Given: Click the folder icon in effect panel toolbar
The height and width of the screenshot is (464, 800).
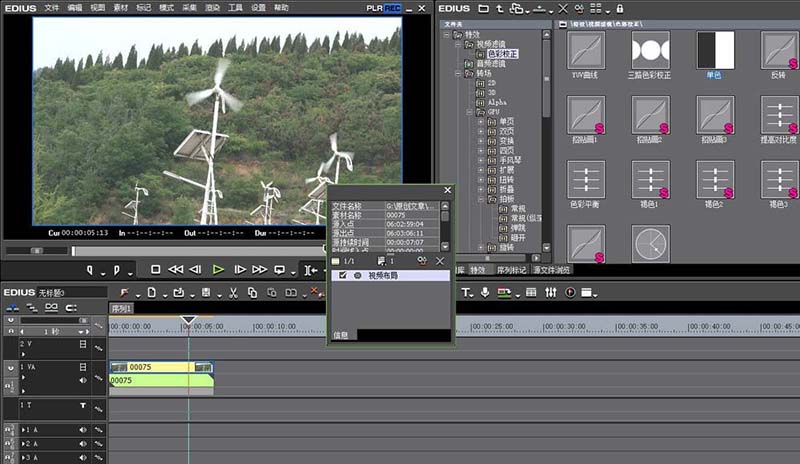Looking at the screenshot, I should tap(483, 9).
